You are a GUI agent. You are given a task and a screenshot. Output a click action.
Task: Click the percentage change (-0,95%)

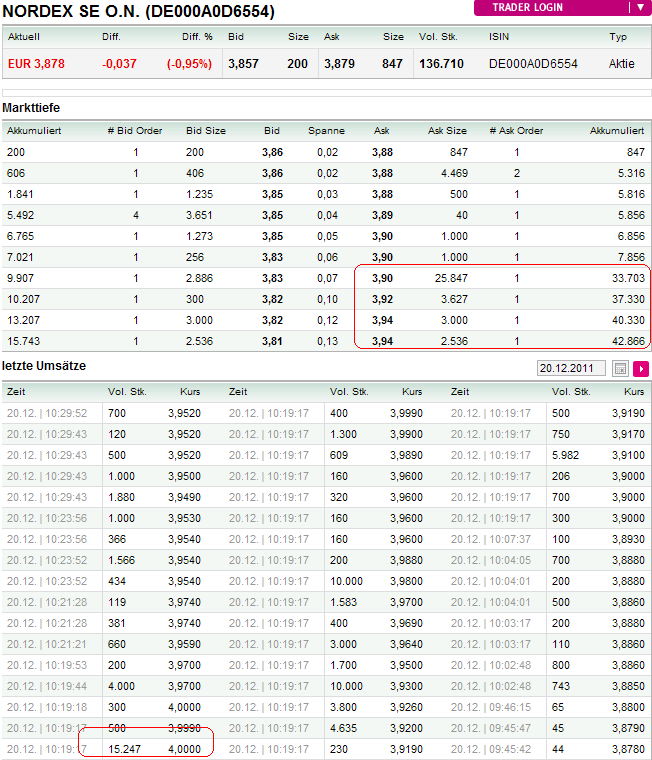189,63
